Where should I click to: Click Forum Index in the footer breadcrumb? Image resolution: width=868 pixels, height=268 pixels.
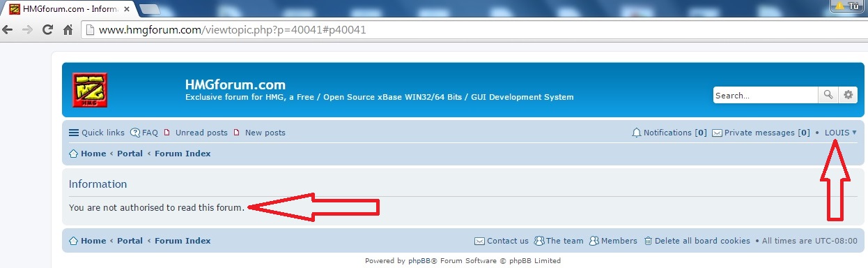[x=183, y=241]
